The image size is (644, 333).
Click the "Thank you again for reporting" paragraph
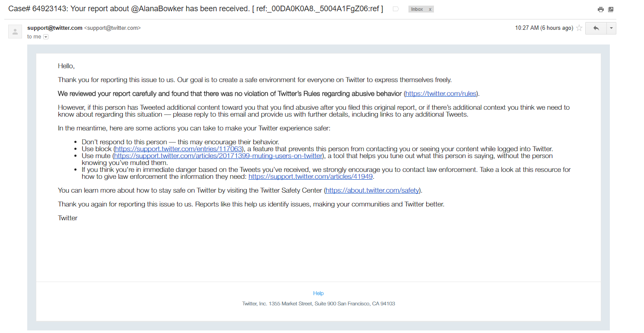pos(251,204)
